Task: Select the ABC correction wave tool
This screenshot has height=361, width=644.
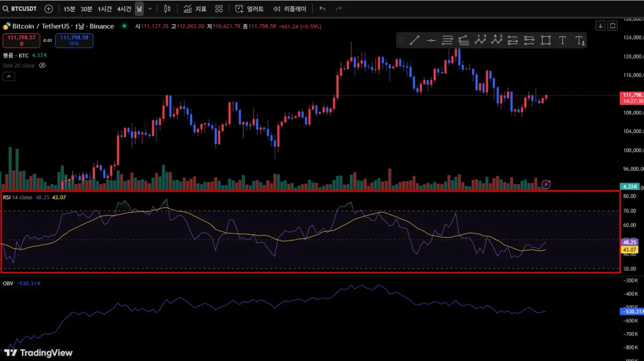Action: point(497,40)
